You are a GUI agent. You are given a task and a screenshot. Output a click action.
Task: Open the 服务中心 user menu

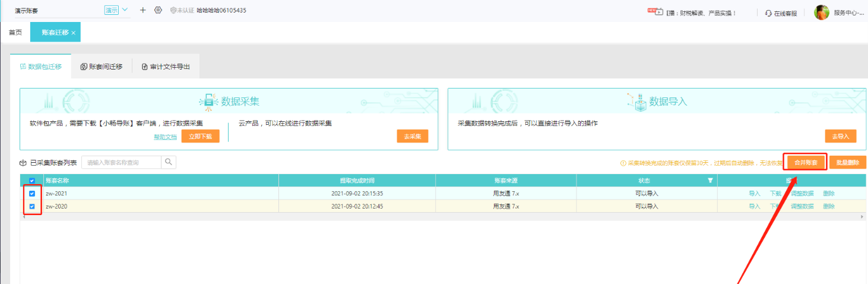848,12
